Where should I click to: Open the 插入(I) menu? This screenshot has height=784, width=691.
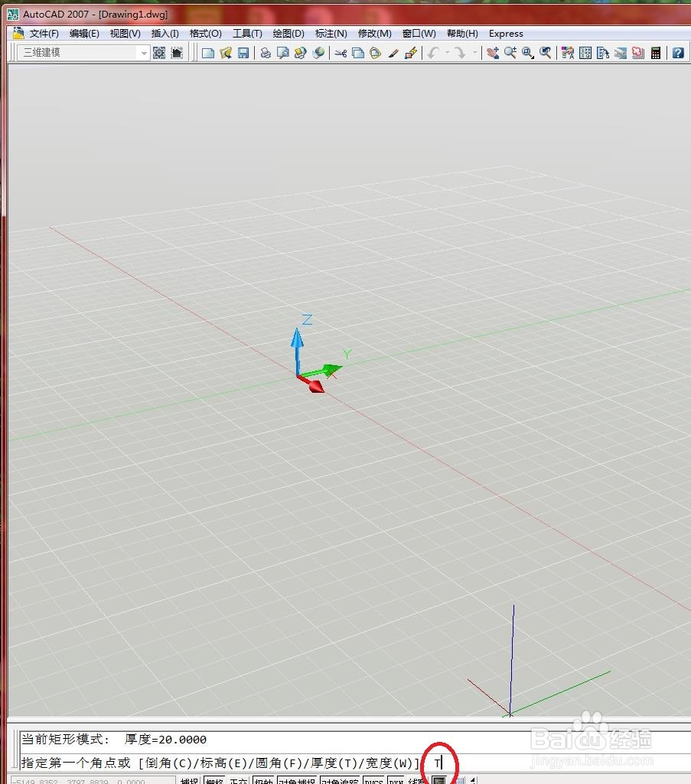click(165, 34)
